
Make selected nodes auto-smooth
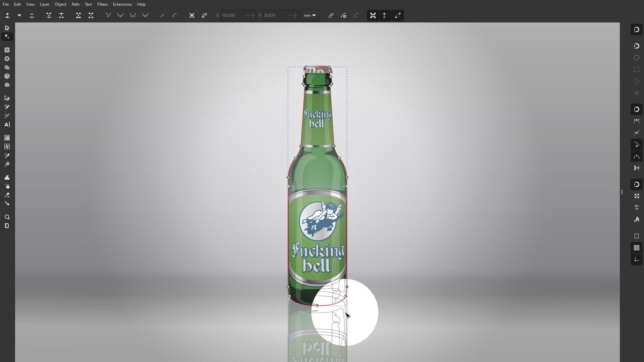(x=145, y=15)
